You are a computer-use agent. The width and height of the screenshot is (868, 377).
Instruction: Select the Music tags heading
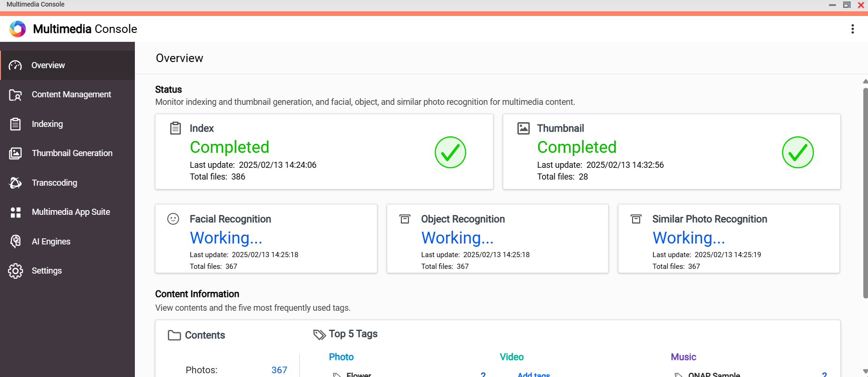[683, 357]
